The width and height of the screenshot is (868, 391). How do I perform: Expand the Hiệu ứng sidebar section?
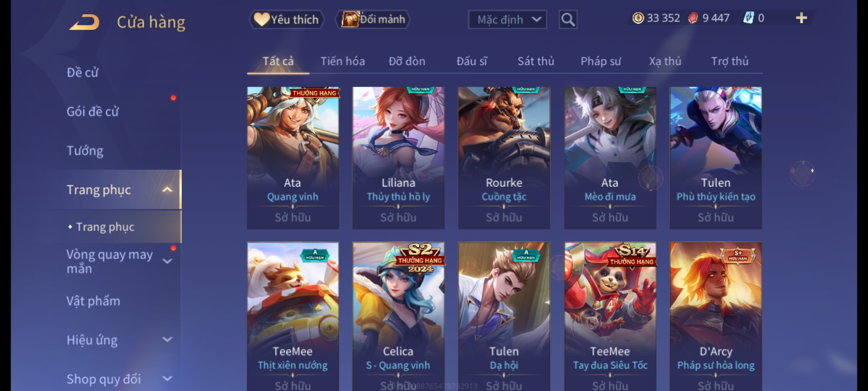coord(167,340)
